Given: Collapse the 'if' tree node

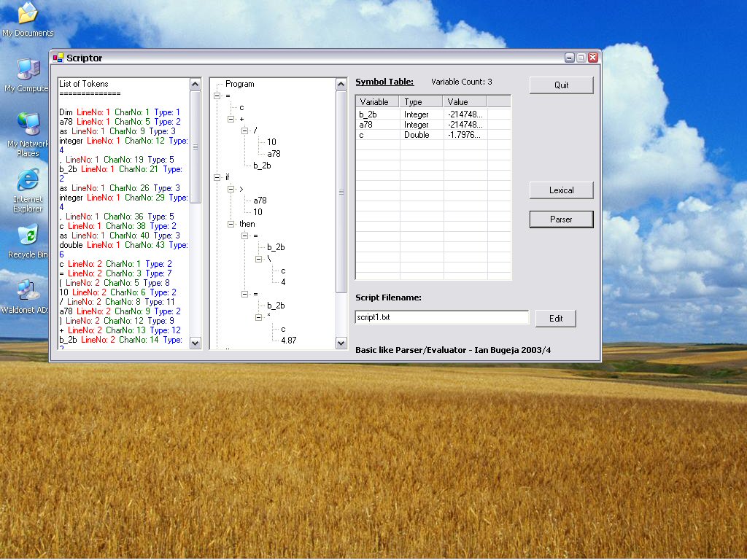Looking at the screenshot, I should click(x=217, y=177).
